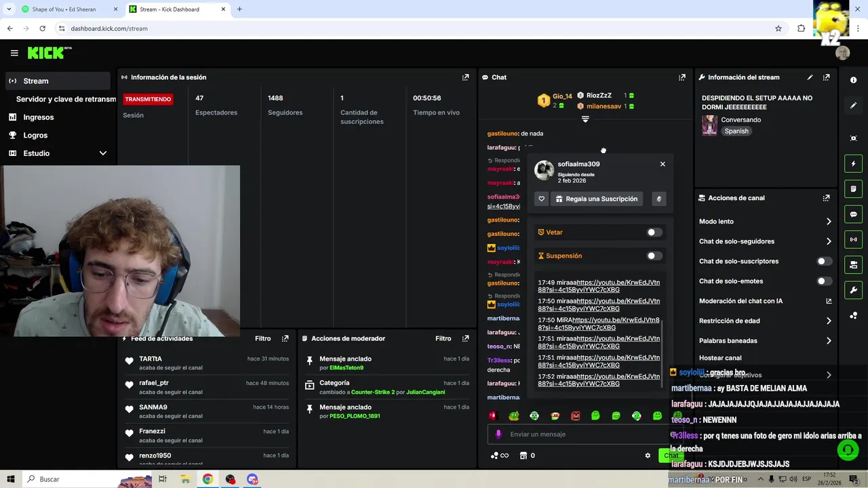
Task: Expand the Estudio sidebar section
Action: click(x=103, y=153)
